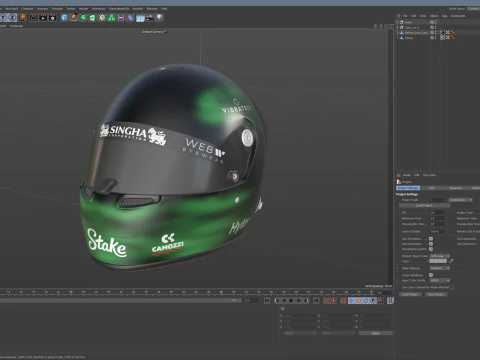Open Render Settings clapperboard gear icon
Viewport: 480px width, 360px height.
52,17
